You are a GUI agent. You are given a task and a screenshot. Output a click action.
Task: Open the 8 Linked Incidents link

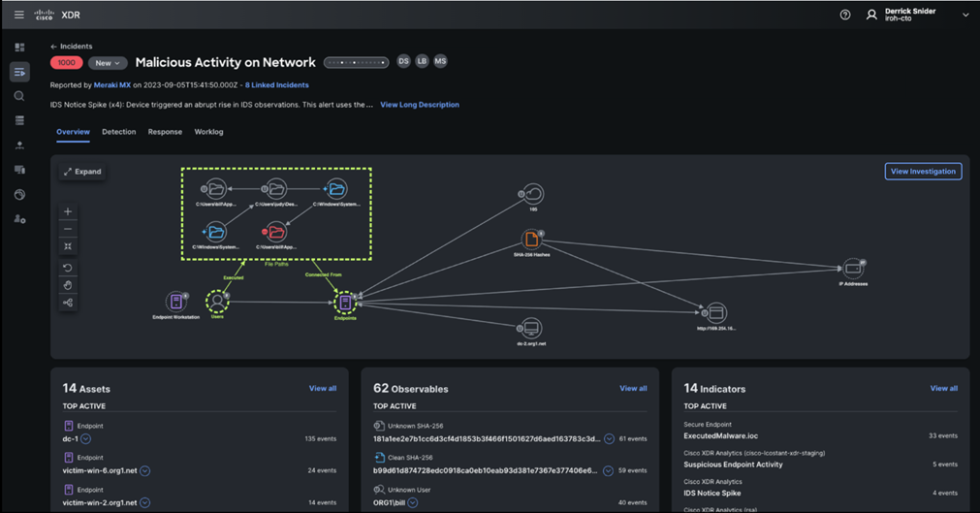(277, 85)
